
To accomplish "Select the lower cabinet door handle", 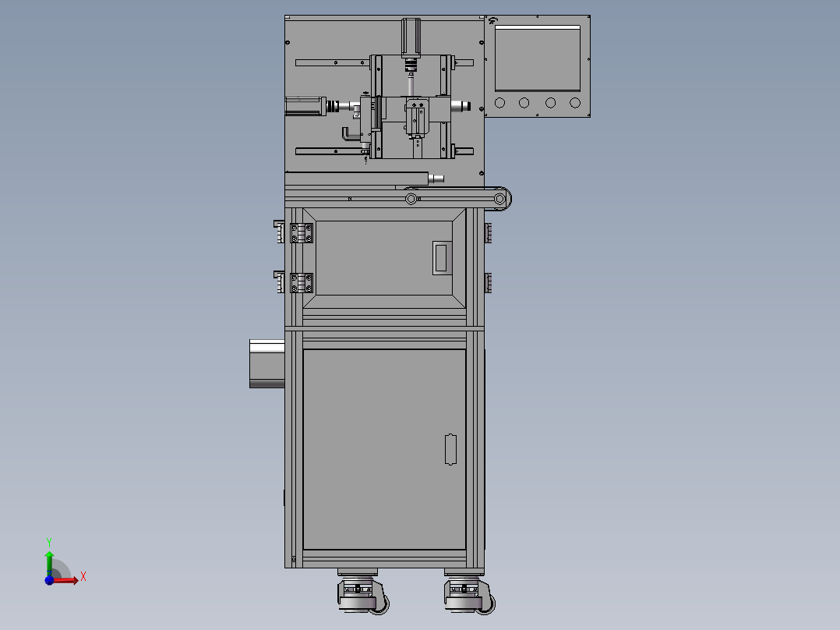I will click(x=450, y=449).
